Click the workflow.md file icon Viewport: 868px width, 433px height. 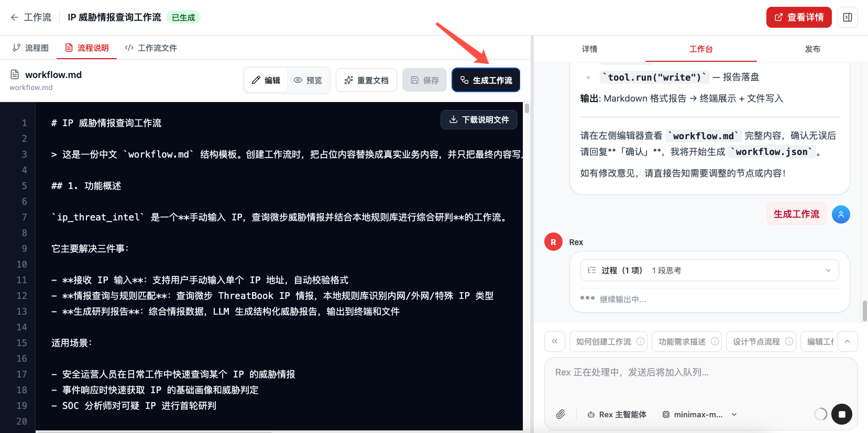pos(15,74)
